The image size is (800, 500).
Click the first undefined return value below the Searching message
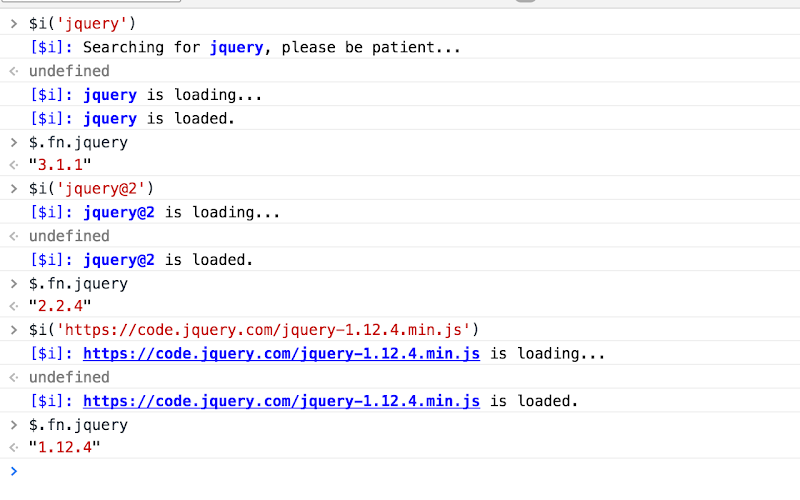coord(69,71)
